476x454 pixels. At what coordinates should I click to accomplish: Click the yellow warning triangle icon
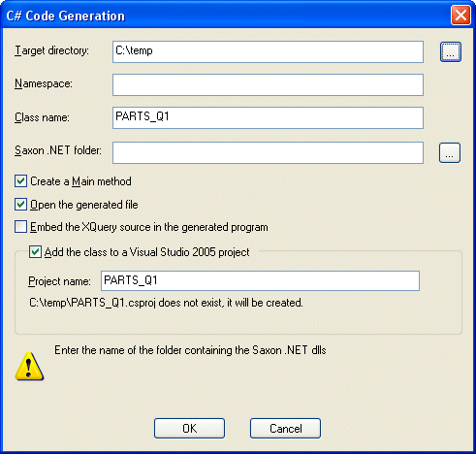pos(29,366)
